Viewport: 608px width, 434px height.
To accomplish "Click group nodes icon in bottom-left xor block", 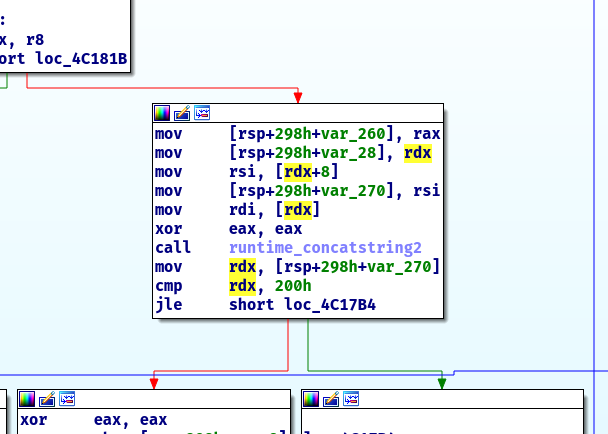I will click(x=67, y=399).
